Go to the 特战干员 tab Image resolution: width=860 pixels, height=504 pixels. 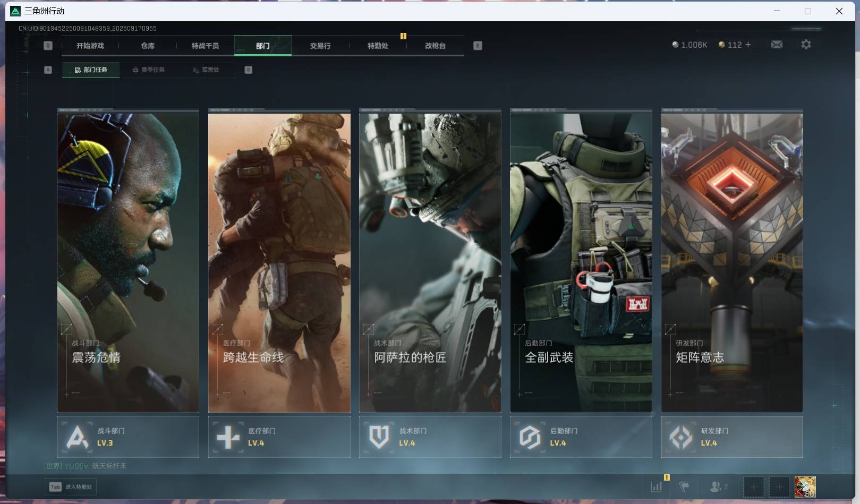click(x=205, y=46)
